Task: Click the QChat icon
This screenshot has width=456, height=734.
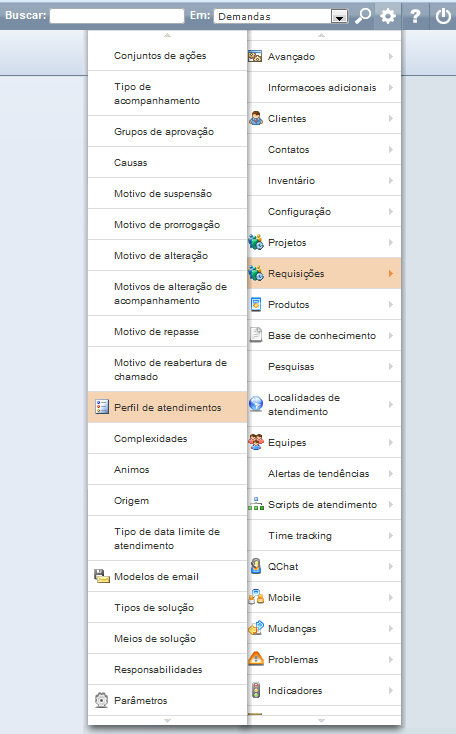Action: 256,566
